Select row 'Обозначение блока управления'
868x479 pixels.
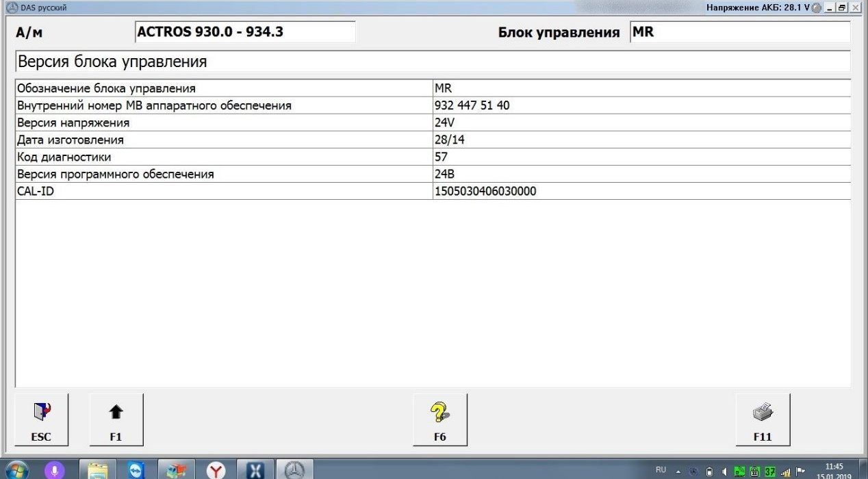point(433,88)
